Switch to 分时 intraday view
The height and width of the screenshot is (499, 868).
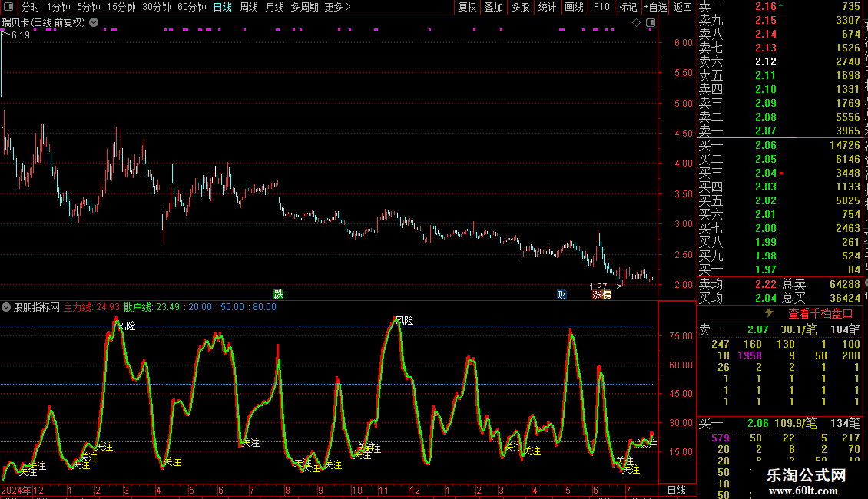coord(31,7)
